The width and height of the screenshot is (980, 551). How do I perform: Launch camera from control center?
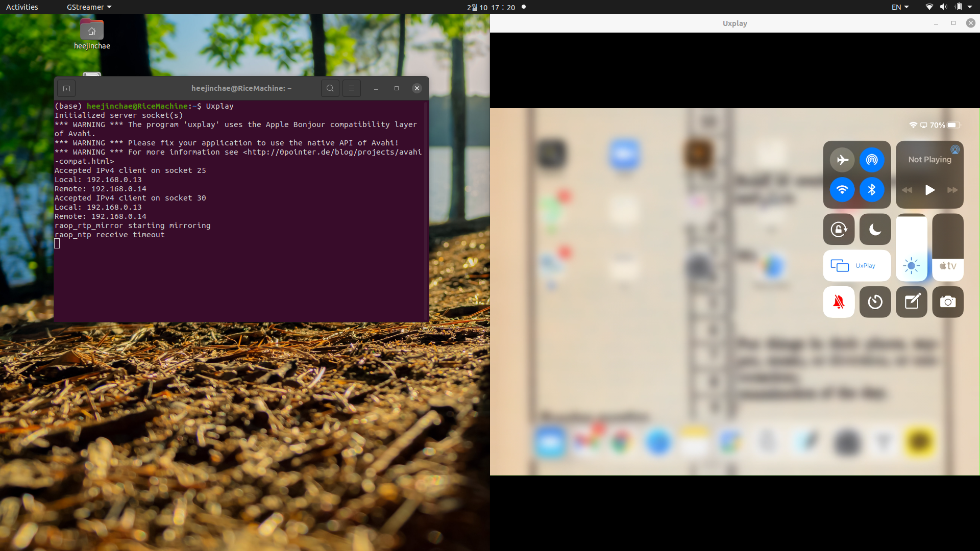[948, 302]
